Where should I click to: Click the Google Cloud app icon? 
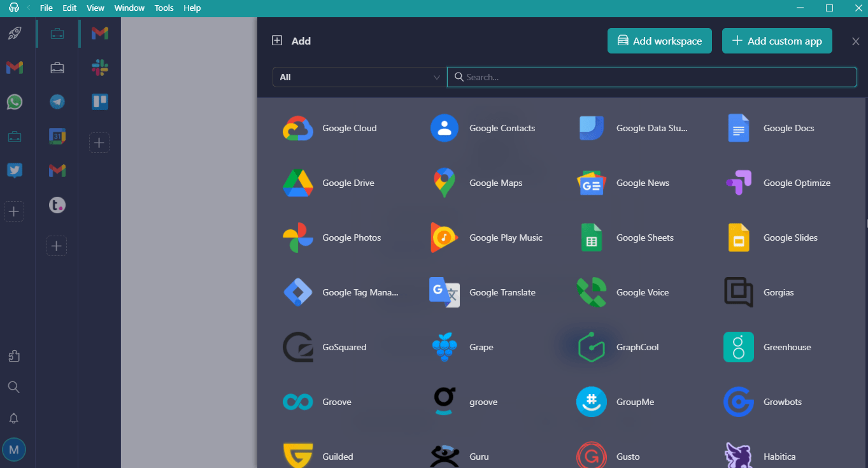(298, 128)
